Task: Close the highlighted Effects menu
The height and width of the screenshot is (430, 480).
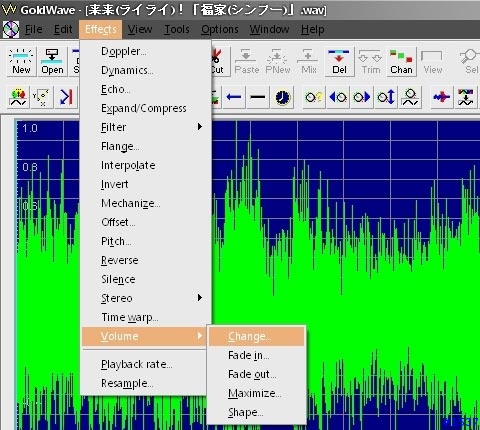Action: (101, 29)
